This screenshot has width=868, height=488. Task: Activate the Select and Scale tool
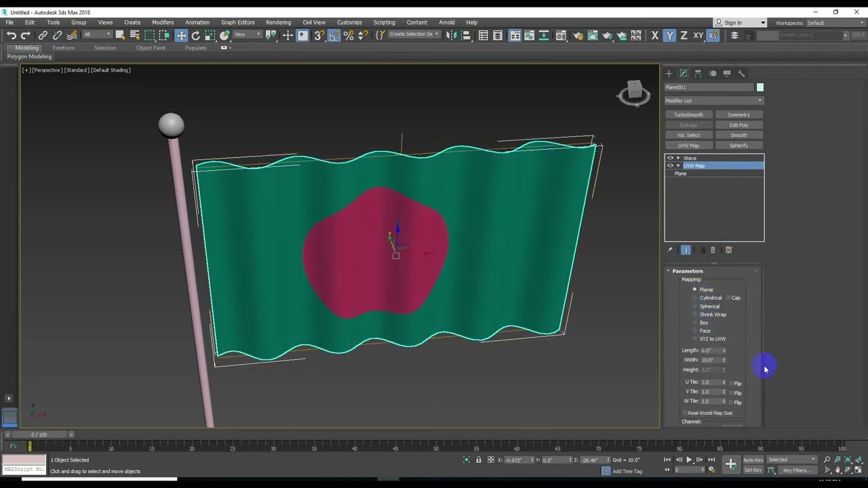[x=210, y=35]
